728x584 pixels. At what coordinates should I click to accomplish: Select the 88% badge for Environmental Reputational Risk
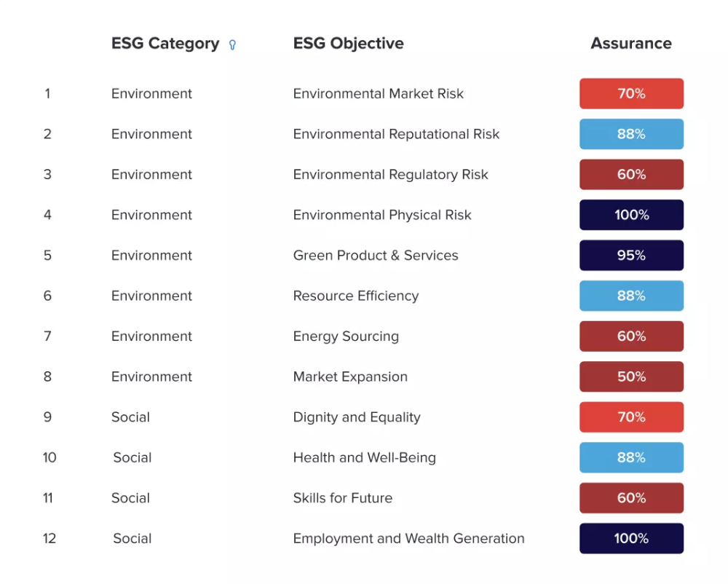[630, 134]
